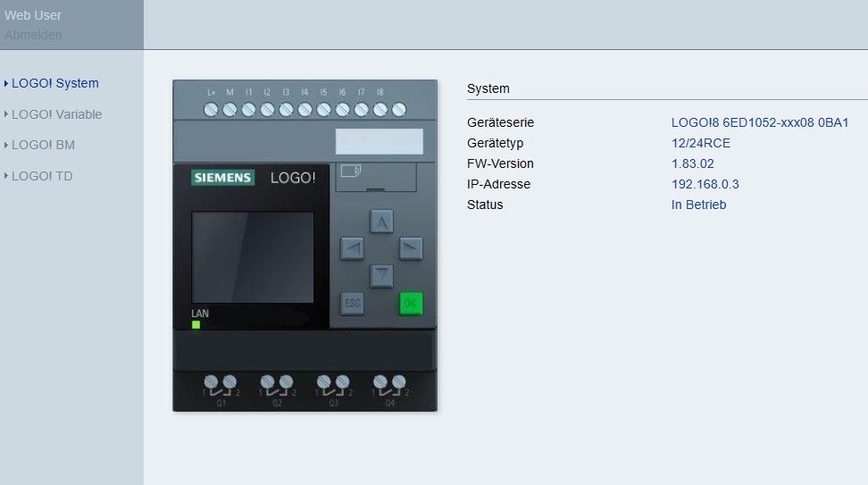Click the Abmelden logout link
The width and height of the screenshot is (868, 485).
33,35
